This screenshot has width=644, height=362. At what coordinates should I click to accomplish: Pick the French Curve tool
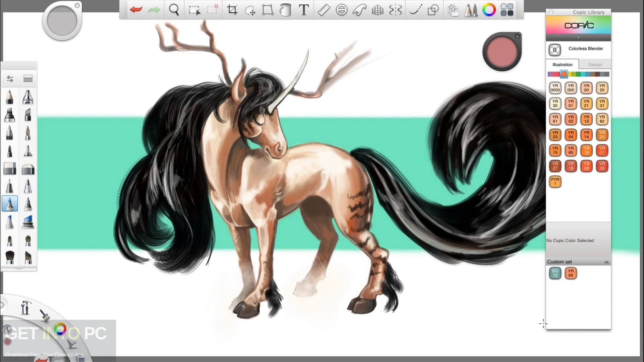tap(359, 10)
